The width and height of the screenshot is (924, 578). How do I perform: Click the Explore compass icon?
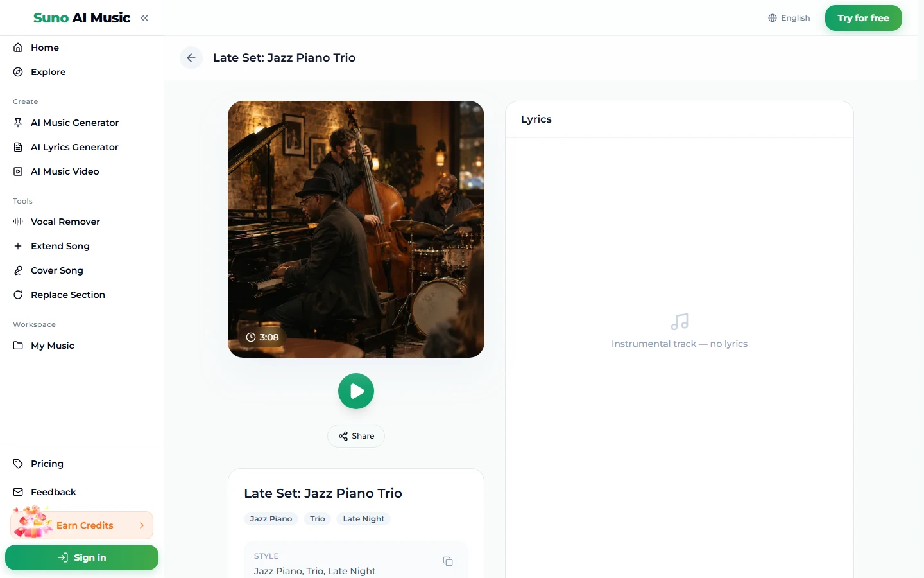point(18,72)
